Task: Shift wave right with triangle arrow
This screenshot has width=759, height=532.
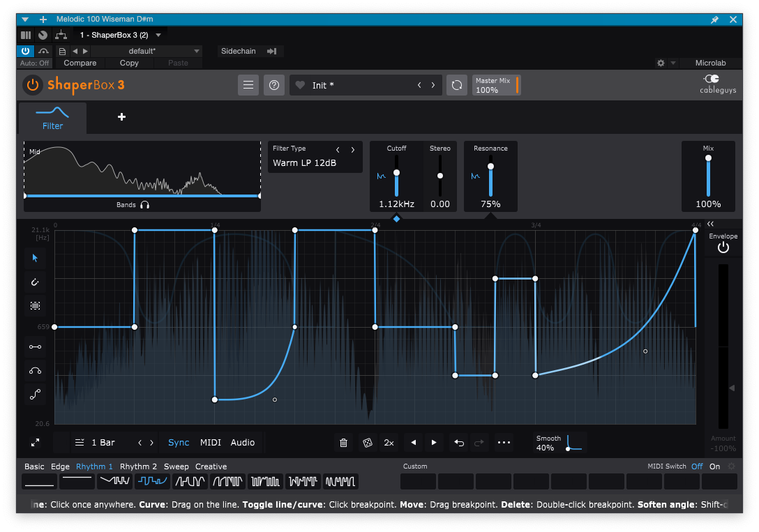Action: (x=434, y=443)
